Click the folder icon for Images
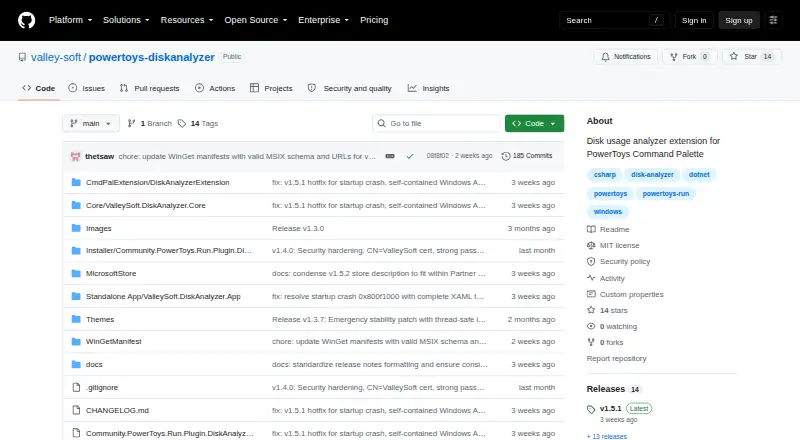800x440 pixels. coord(76,228)
